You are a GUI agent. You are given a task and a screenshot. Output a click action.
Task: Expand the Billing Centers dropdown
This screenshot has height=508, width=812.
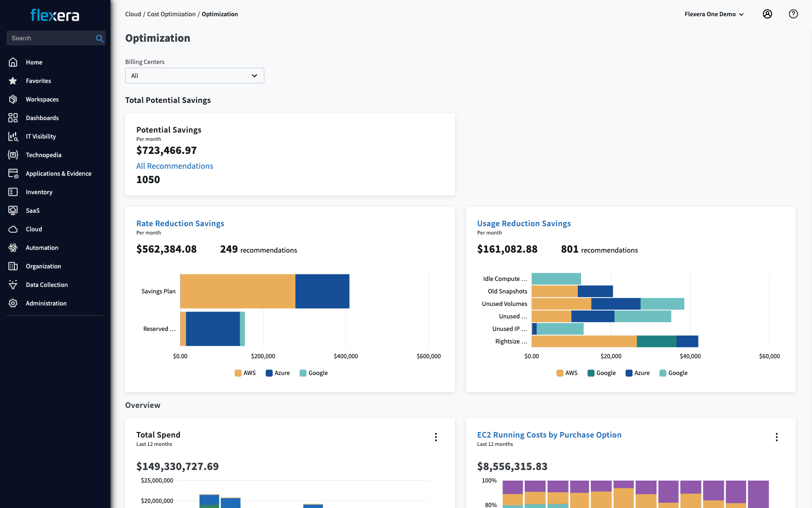coord(194,76)
